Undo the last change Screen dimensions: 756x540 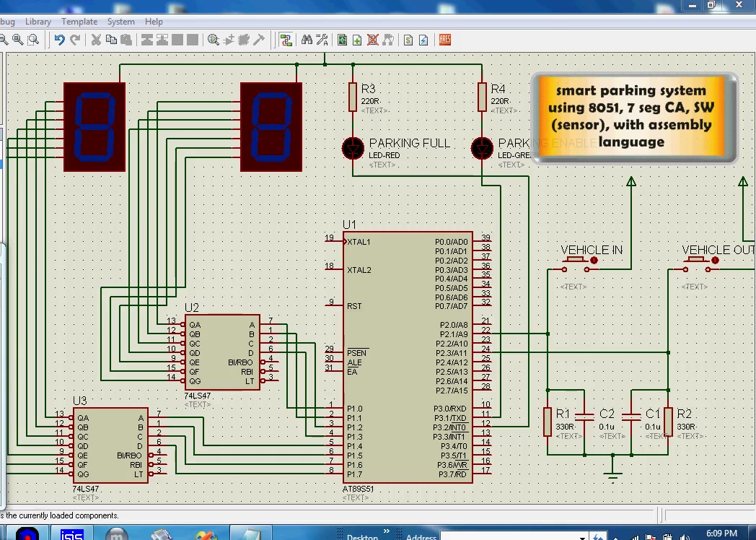point(59,40)
